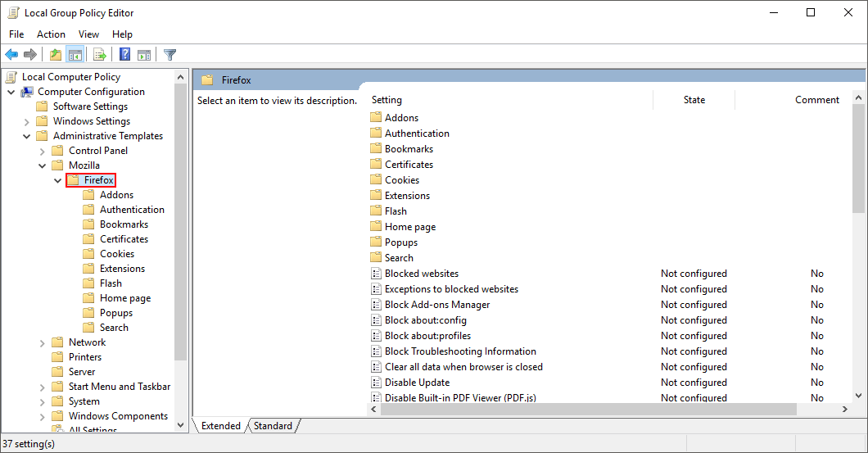Image resolution: width=868 pixels, height=453 pixels.
Task: Click the tree pane scroll down arrow
Action: (x=180, y=425)
